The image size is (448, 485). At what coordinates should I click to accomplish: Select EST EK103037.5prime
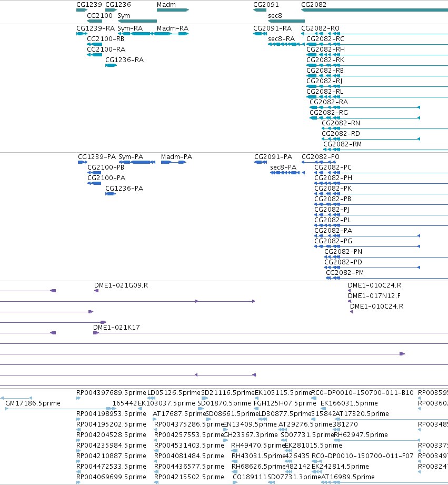[166, 403]
